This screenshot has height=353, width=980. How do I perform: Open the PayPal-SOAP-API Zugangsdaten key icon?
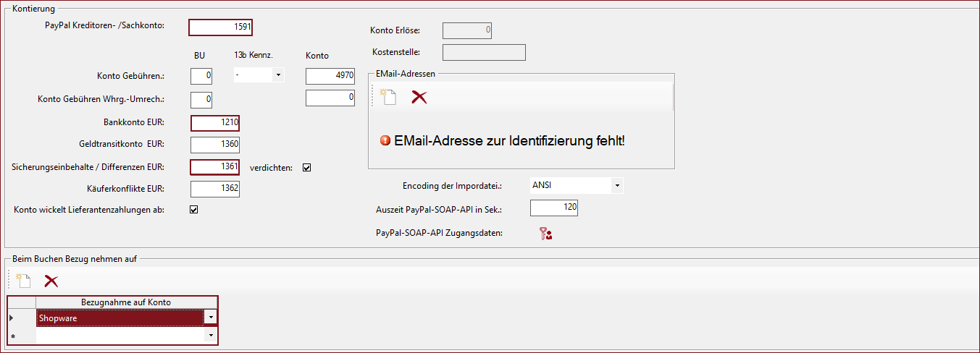[x=546, y=233]
